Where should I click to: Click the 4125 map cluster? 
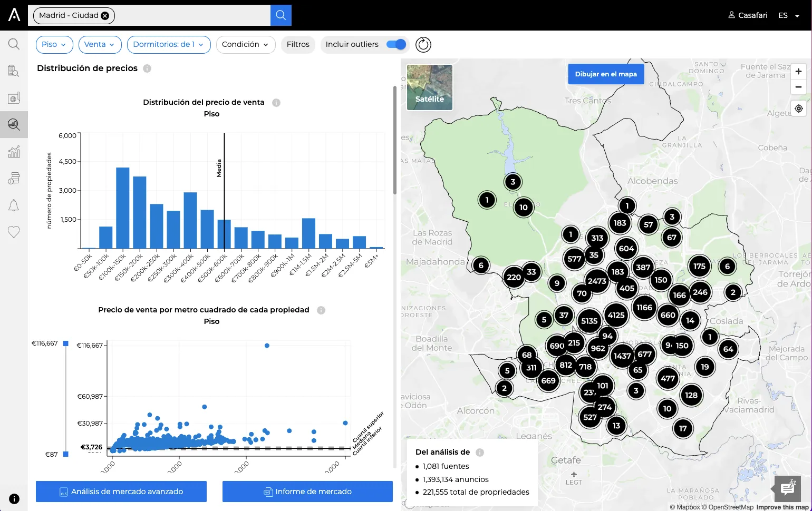pos(616,316)
